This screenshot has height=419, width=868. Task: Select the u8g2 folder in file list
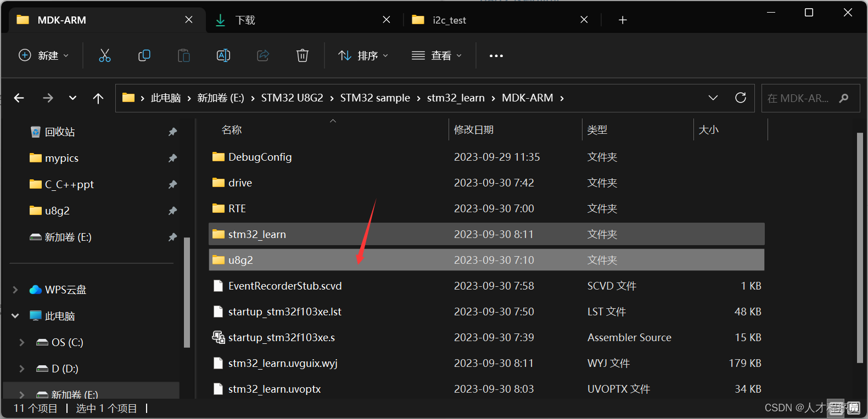[486, 260]
